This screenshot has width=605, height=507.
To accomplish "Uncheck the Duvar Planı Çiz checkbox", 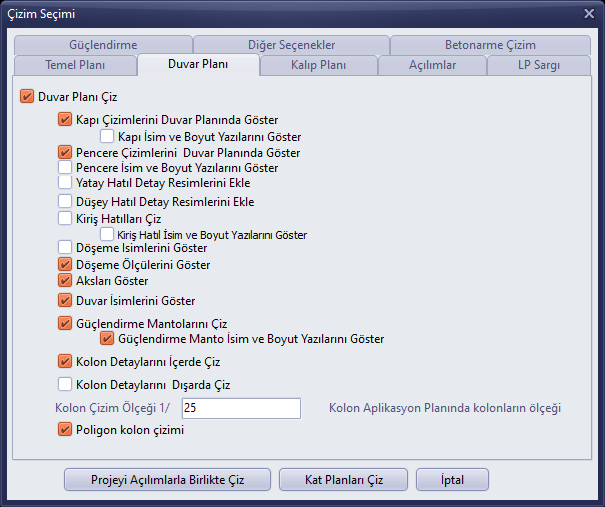I will coord(27,96).
